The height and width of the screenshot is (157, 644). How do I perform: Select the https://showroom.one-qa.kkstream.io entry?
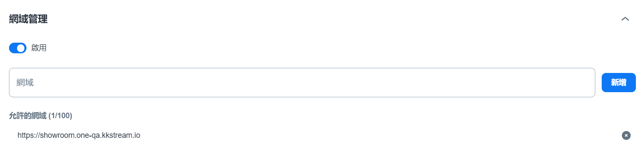(x=79, y=135)
